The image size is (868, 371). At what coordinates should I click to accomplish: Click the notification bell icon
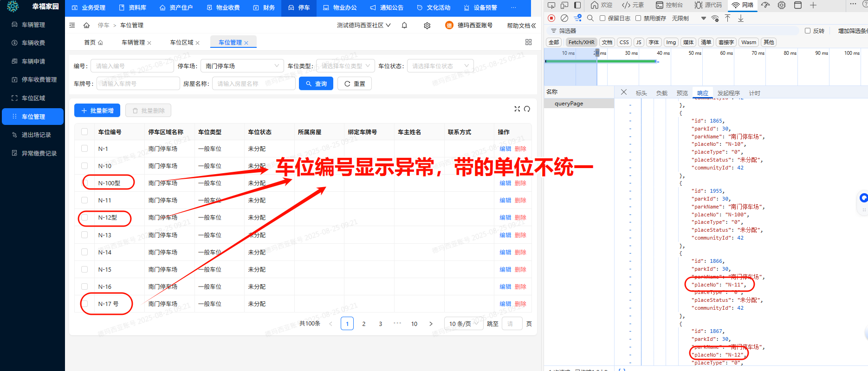pyautogui.click(x=404, y=26)
